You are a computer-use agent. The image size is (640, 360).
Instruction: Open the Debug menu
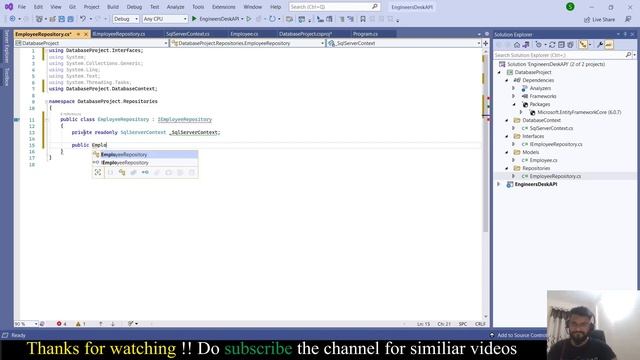134,7
